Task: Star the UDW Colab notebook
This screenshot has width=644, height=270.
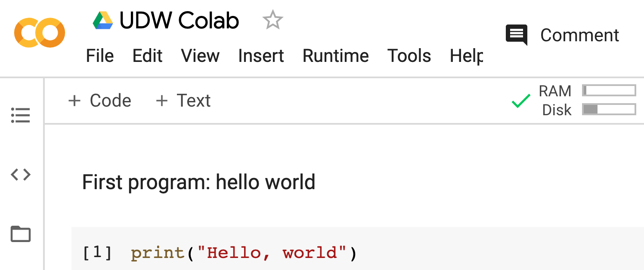Action: click(272, 21)
